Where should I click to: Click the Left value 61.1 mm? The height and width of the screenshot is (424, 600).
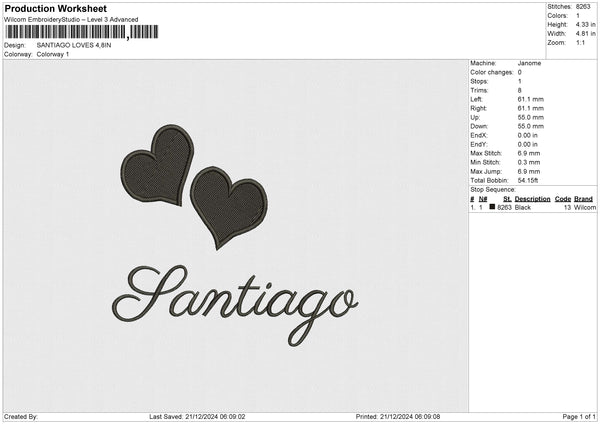coord(531,99)
